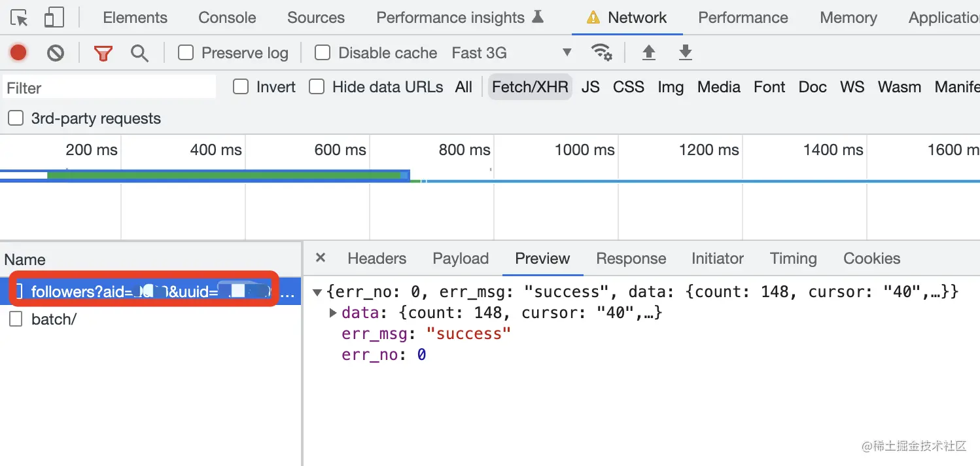Collapse the root response object triangle
The width and height of the screenshot is (980, 466).
pyautogui.click(x=317, y=292)
